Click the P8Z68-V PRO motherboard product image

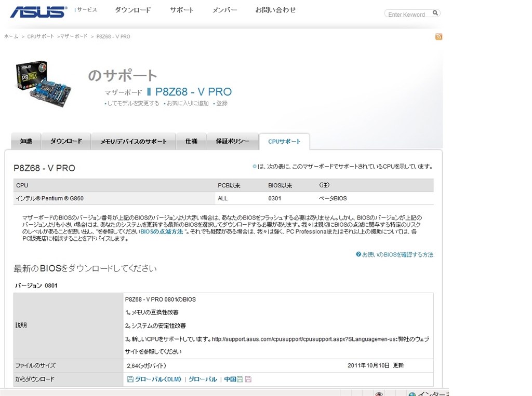coord(44,84)
